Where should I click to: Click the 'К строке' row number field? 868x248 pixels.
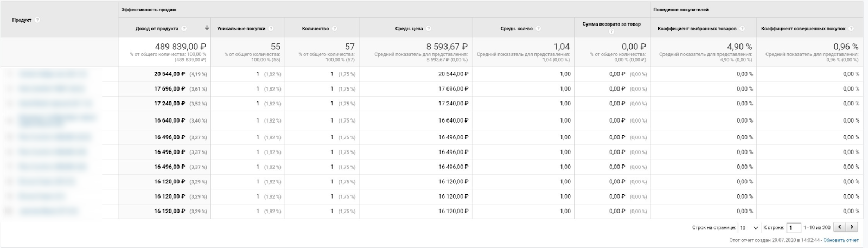tap(794, 228)
